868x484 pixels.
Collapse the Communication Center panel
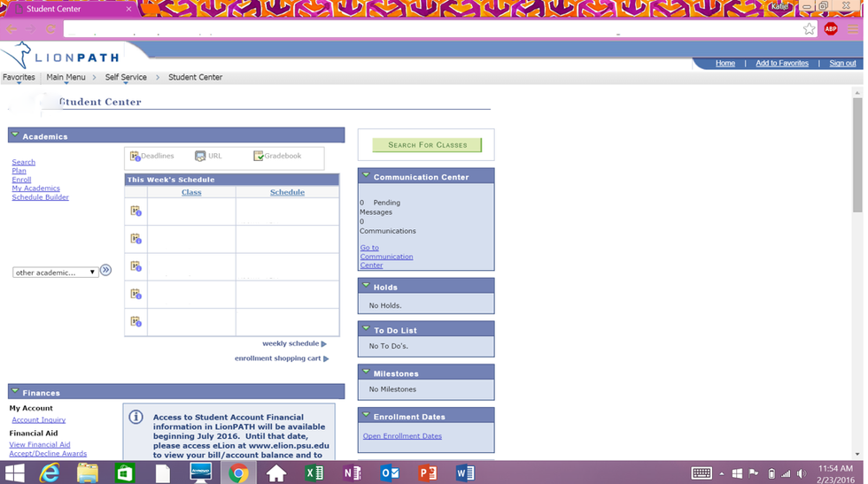(x=366, y=176)
